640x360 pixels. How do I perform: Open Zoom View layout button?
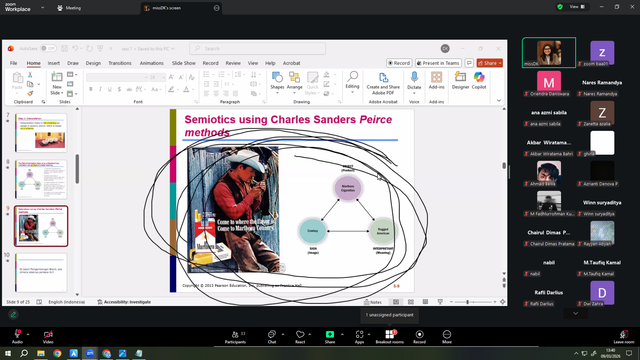coord(577,7)
